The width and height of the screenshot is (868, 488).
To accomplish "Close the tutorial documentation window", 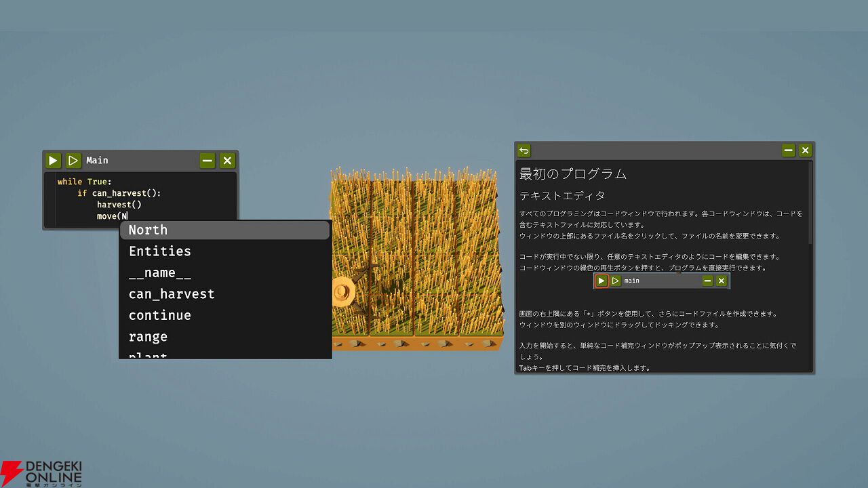I will (805, 150).
